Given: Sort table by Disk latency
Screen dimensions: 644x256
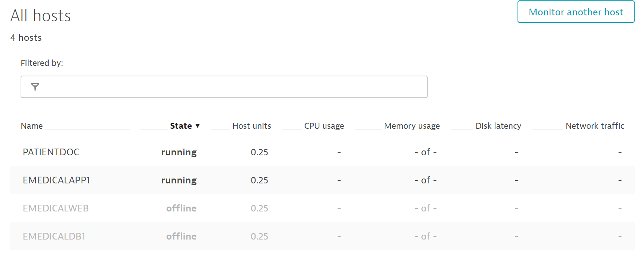Looking at the screenshot, I should 498,126.
